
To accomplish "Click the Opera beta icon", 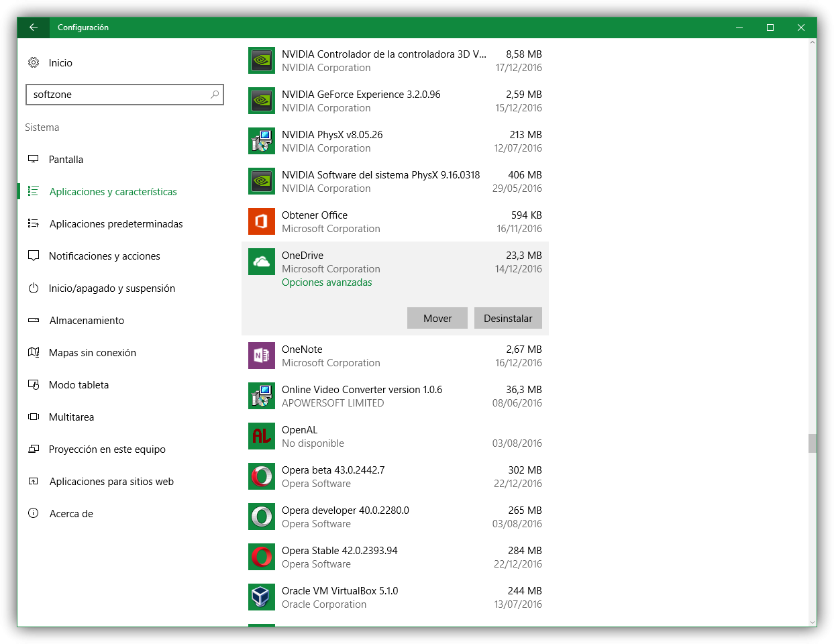I will click(262, 476).
